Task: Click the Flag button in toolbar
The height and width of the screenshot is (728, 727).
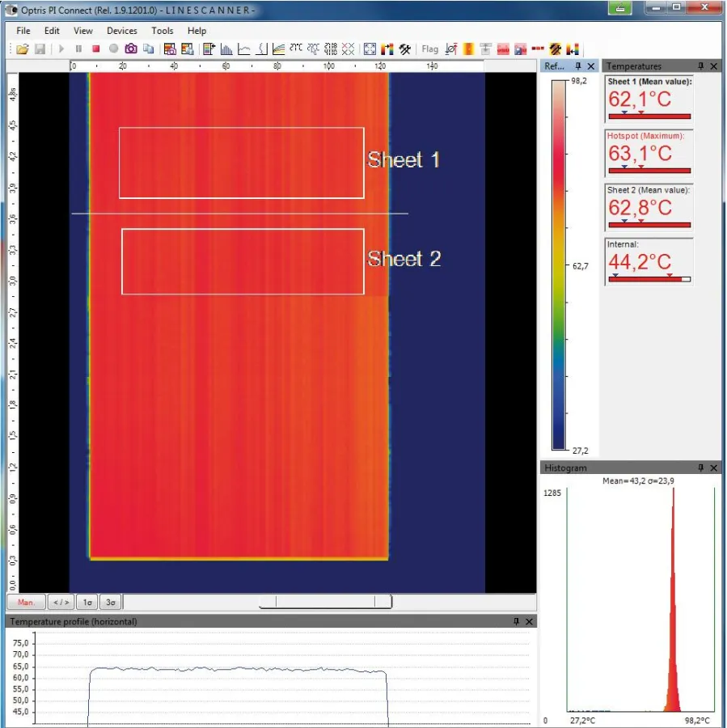Action: (x=429, y=49)
